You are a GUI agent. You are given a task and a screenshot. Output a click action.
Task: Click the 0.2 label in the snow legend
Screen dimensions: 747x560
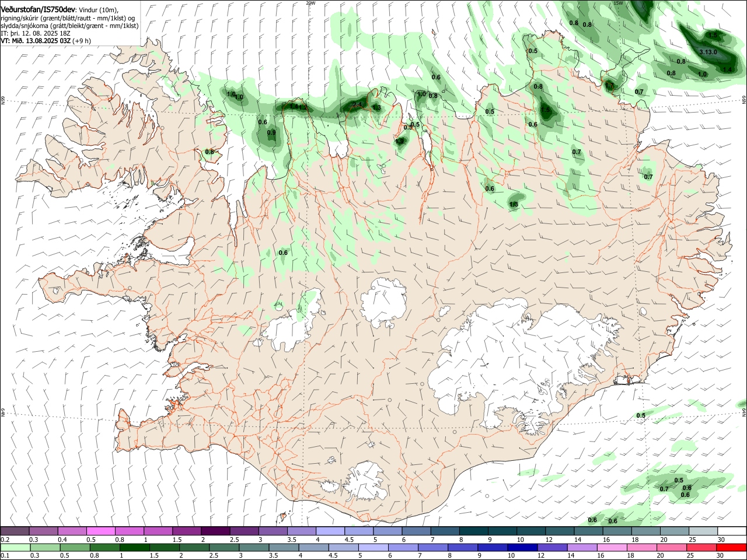[x=5, y=540]
